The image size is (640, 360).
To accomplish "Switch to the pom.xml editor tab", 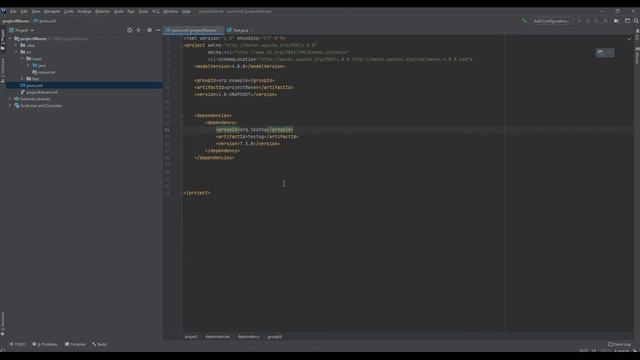I will [x=194, y=30].
